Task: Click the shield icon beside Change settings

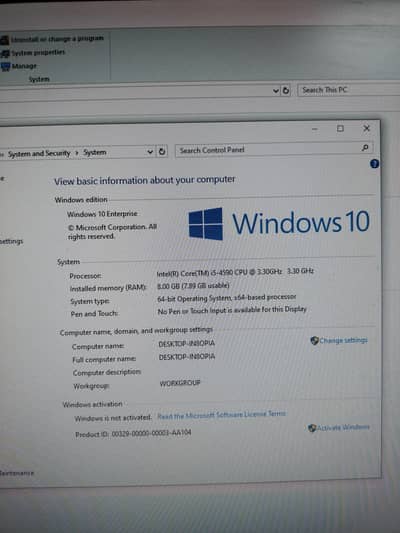Action: click(314, 340)
